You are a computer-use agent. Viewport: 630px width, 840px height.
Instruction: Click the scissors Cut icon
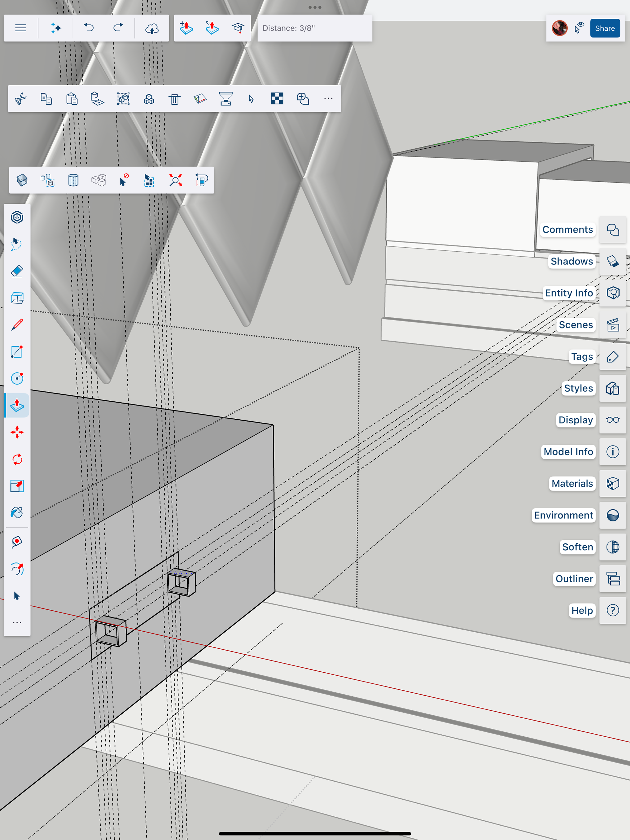pos(20,99)
